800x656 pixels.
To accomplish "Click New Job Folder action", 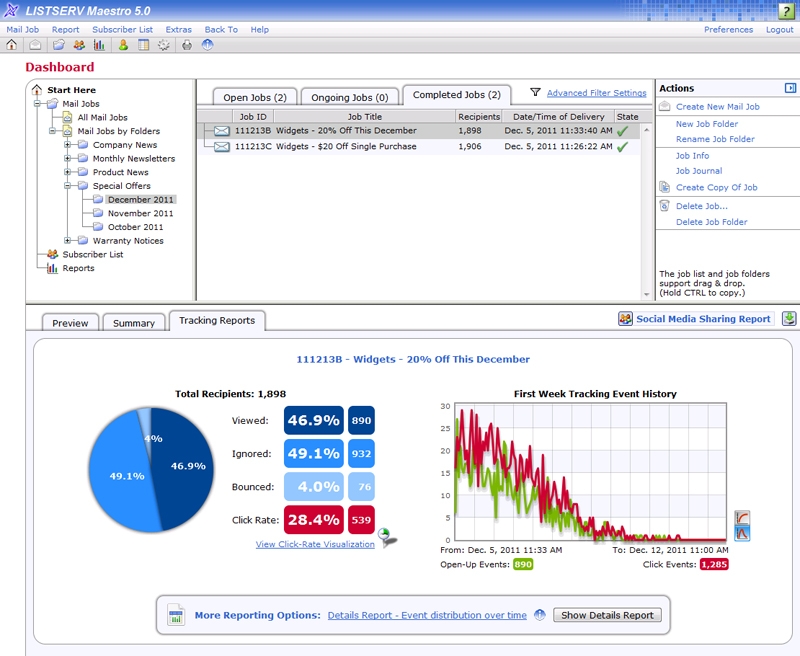I will 707,124.
